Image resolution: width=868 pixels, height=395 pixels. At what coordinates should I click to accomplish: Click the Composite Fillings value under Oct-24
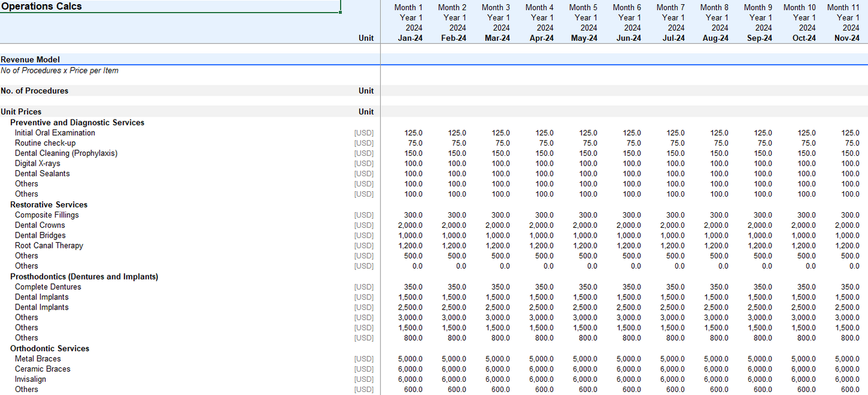806,215
